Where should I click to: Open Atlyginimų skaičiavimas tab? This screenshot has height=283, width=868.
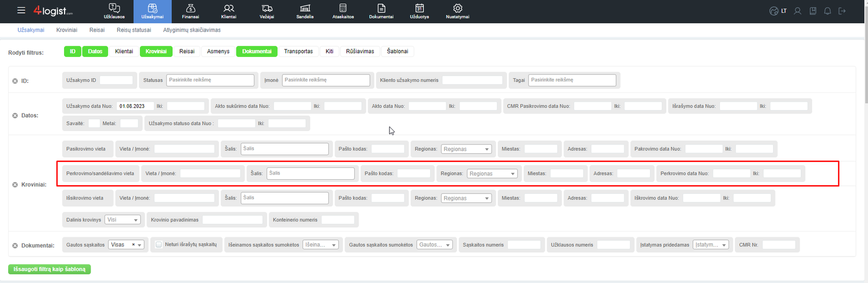[x=192, y=30]
